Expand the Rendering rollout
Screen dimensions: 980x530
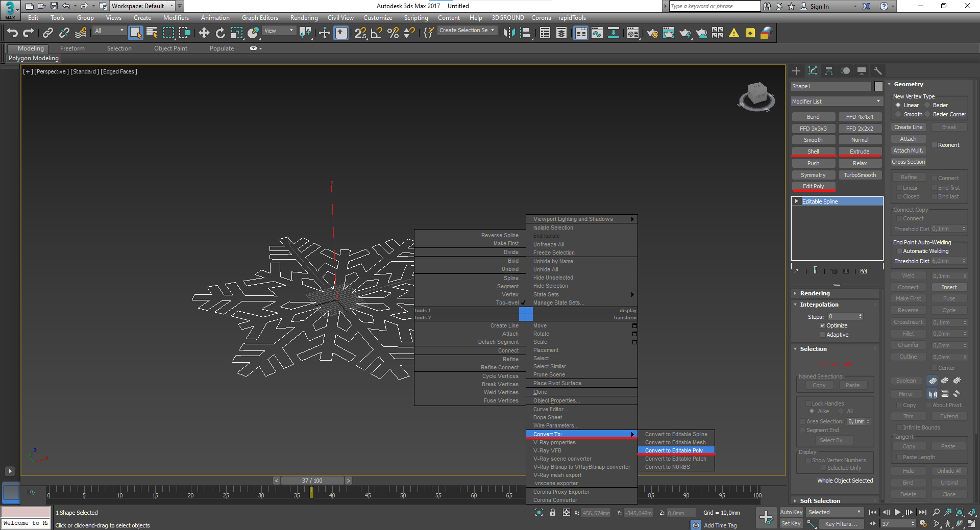pyautogui.click(x=815, y=293)
